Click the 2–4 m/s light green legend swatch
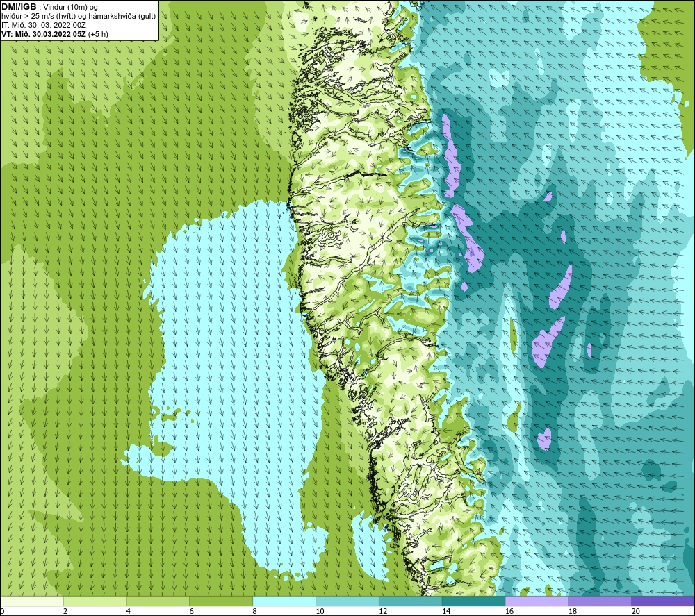 point(95,601)
